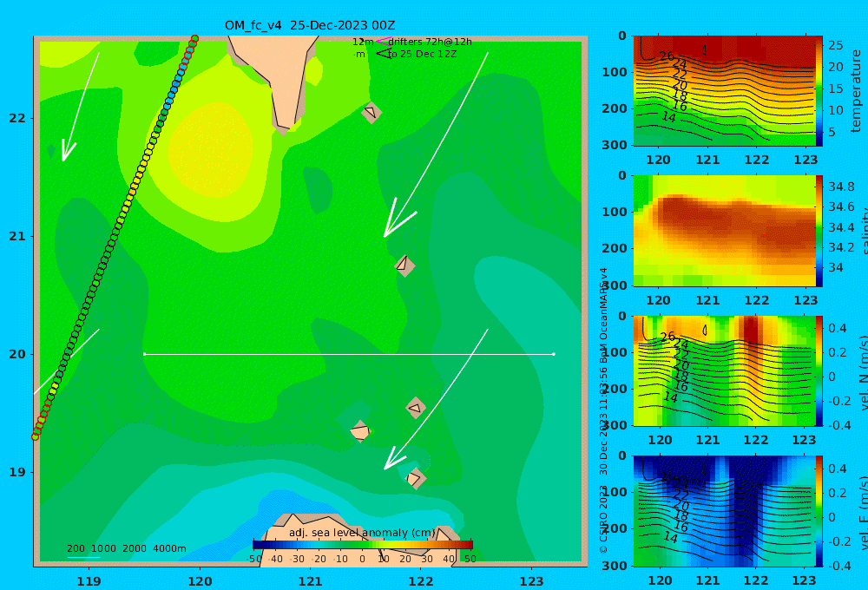Click the latitude tick label 22 on map
This screenshot has width=868, height=590.
pyautogui.click(x=17, y=118)
